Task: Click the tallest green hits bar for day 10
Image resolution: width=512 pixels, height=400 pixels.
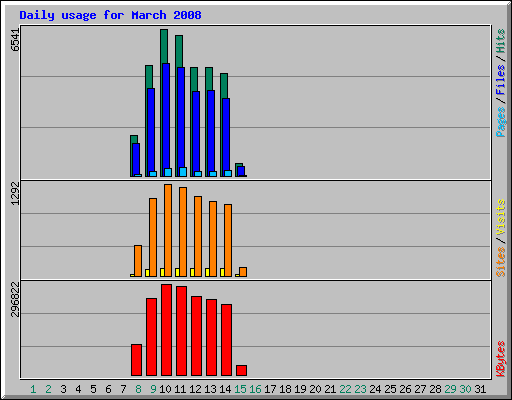Action: tap(164, 46)
